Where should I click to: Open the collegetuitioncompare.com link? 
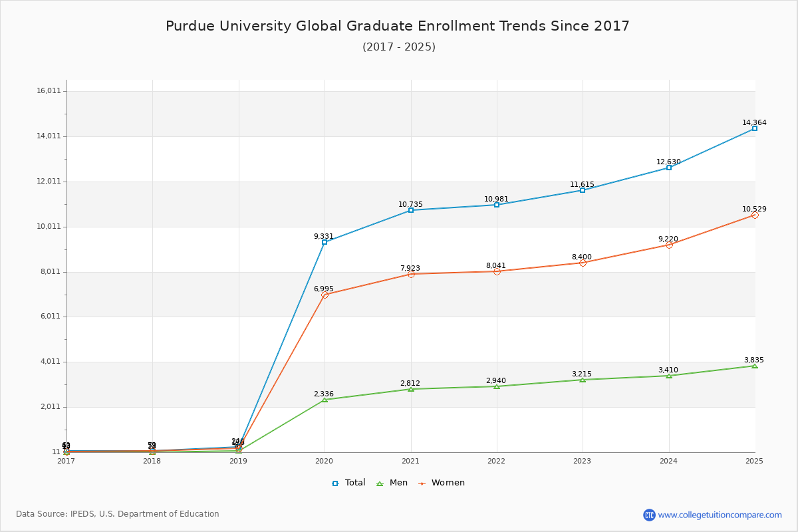pos(720,515)
